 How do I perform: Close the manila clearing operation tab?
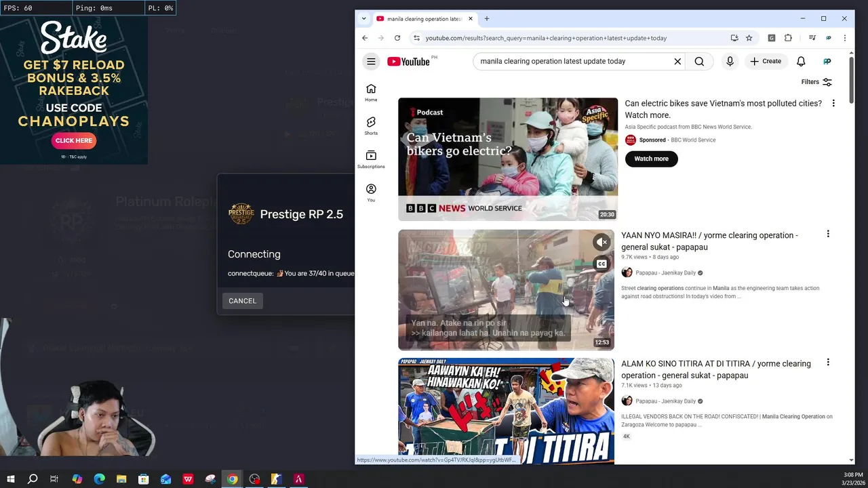click(x=471, y=19)
